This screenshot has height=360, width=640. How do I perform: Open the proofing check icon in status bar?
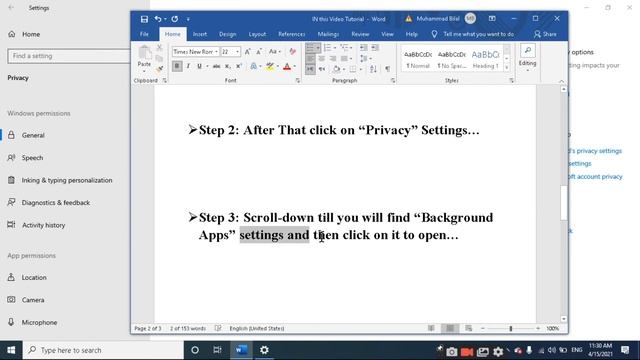(218, 328)
